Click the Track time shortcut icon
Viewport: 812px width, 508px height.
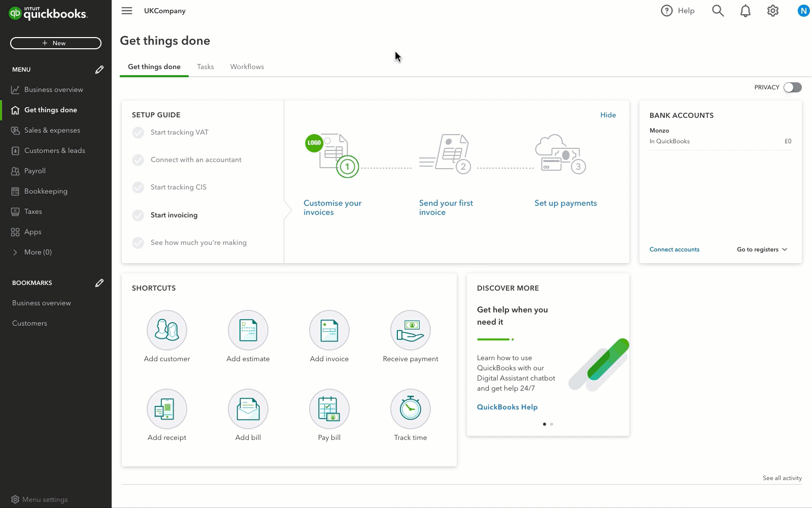coord(411,409)
